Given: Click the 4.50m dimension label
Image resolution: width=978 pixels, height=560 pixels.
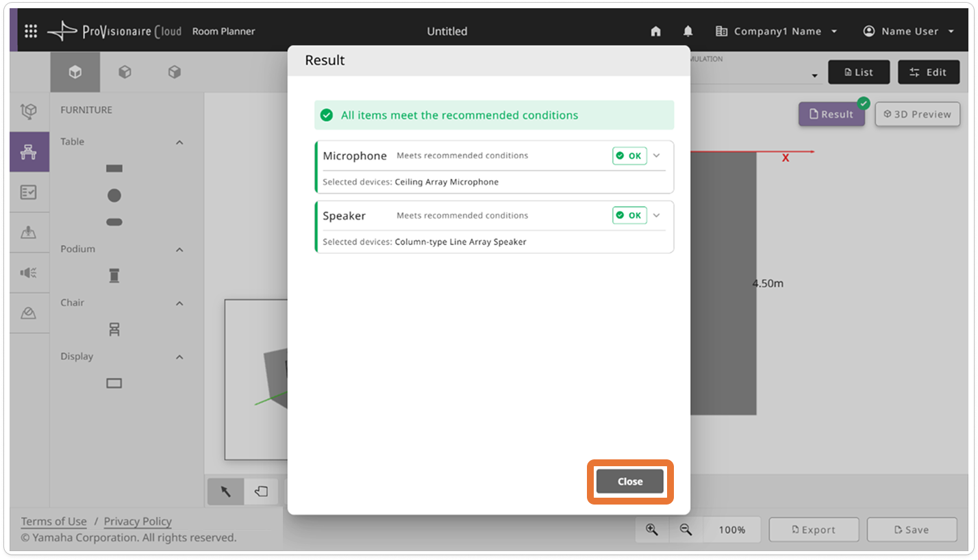Looking at the screenshot, I should tap(768, 283).
